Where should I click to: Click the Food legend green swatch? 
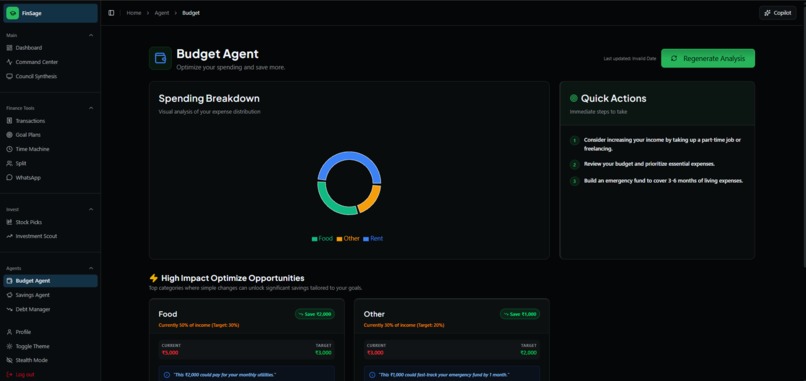click(315, 239)
